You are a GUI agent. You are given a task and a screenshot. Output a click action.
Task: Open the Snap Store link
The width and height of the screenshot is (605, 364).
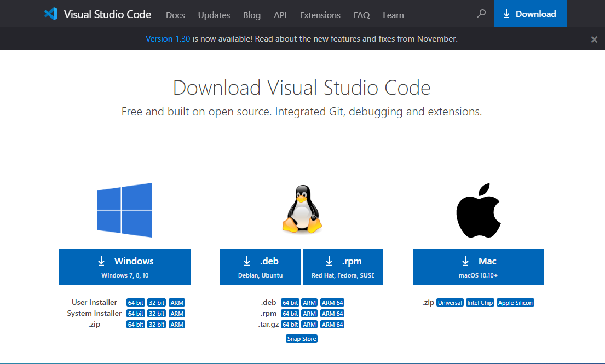[302, 339]
